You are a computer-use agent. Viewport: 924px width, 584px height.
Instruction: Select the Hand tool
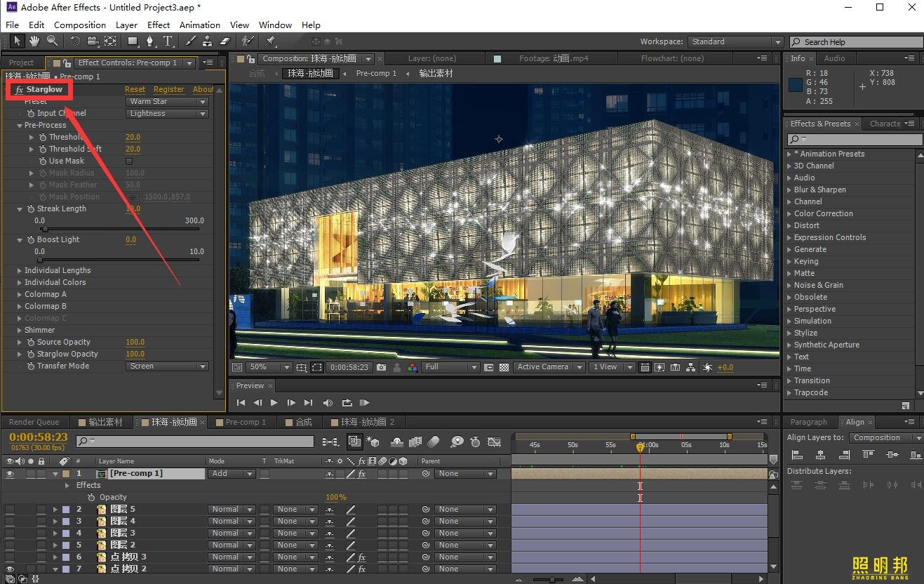coord(34,41)
